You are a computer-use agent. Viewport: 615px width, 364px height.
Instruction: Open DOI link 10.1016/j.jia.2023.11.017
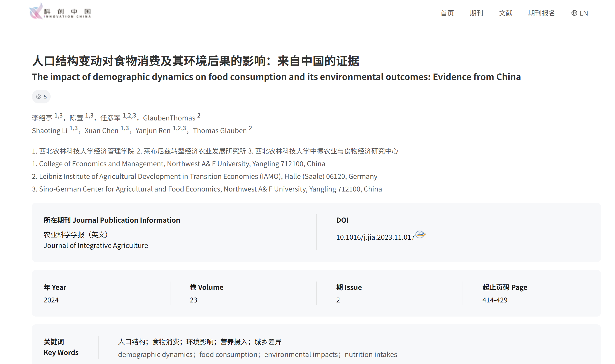pos(375,237)
